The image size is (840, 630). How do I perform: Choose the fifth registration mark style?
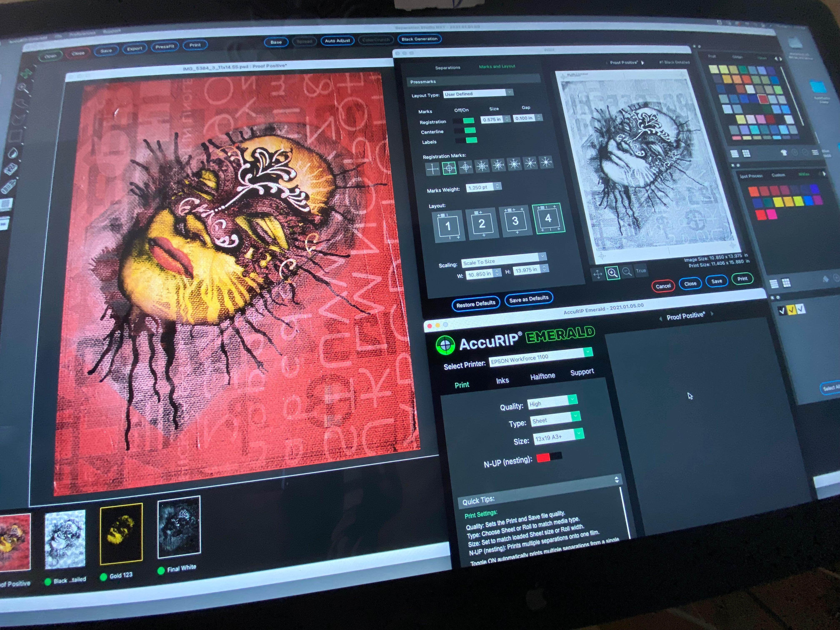pyautogui.click(x=498, y=165)
